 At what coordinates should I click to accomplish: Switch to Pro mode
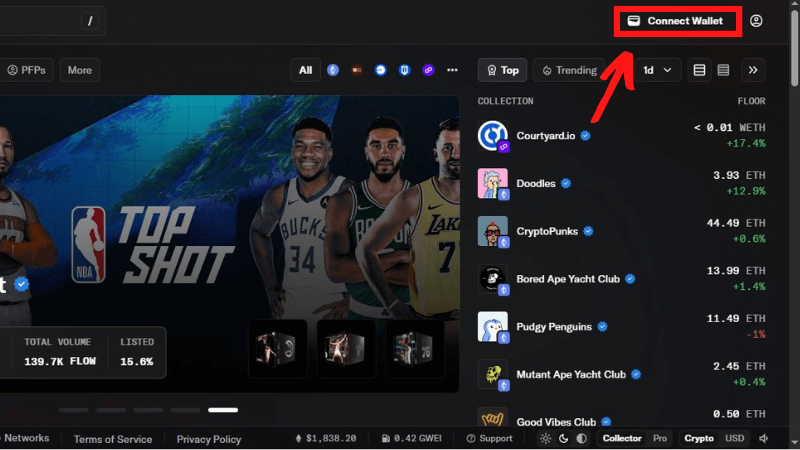(x=660, y=438)
